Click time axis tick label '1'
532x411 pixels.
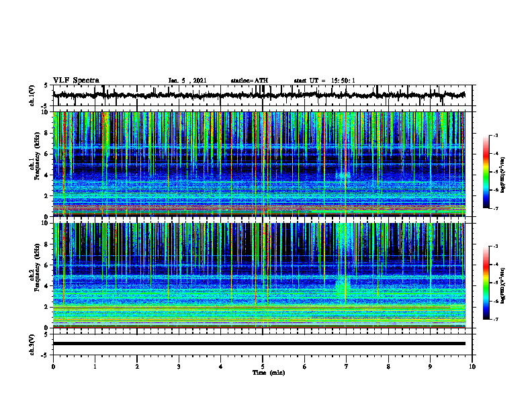(95, 367)
